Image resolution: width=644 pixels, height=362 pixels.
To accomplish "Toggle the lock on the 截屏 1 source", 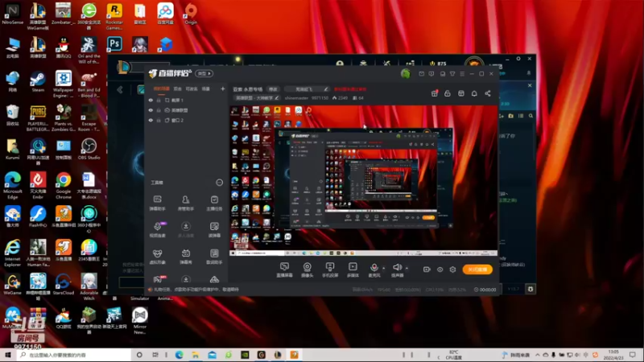I will click(159, 100).
